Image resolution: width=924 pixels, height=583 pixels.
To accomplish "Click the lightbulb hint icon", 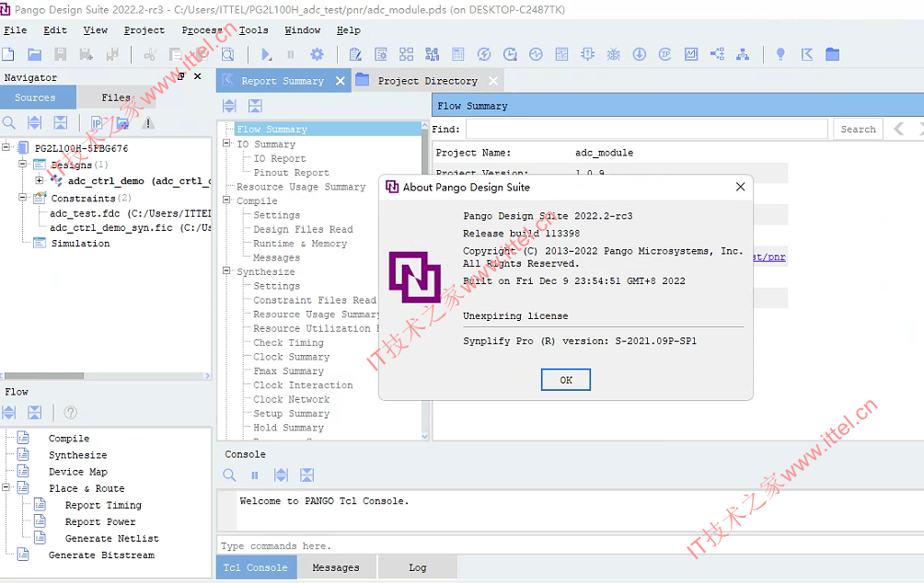I will [780, 55].
